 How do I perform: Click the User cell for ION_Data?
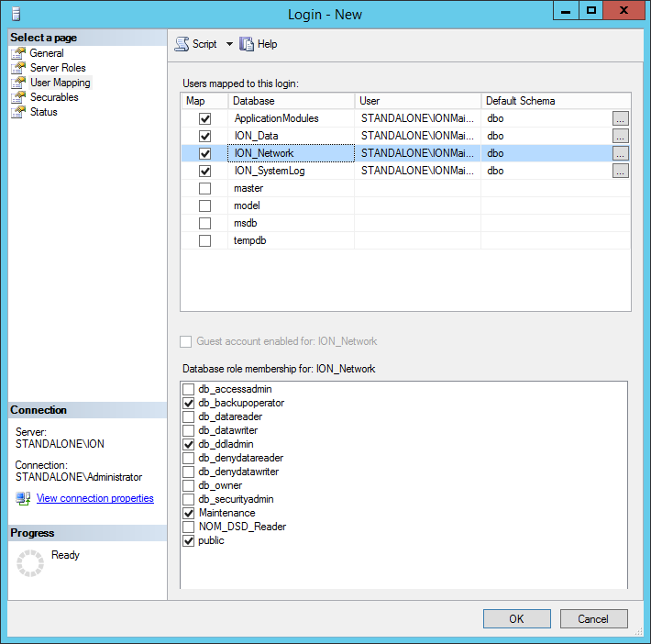(418, 136)
